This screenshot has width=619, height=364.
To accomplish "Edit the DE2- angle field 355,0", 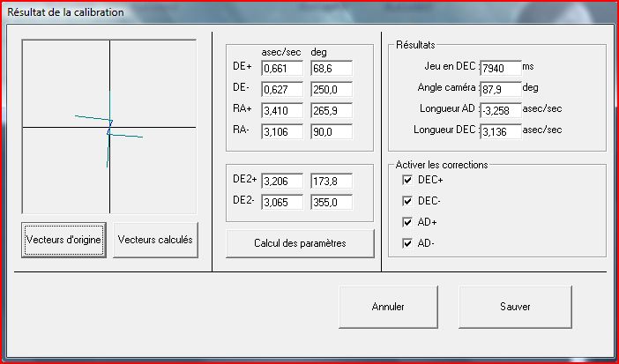I will (332, 202).
